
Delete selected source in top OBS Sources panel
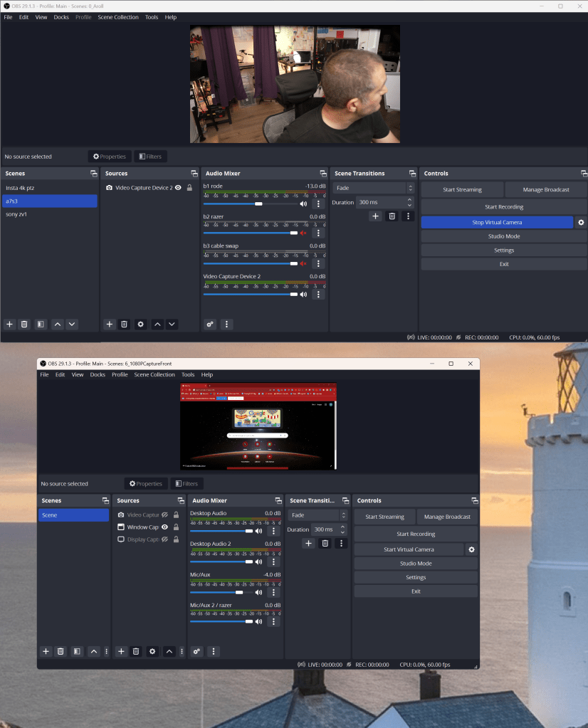coord(125,324)
